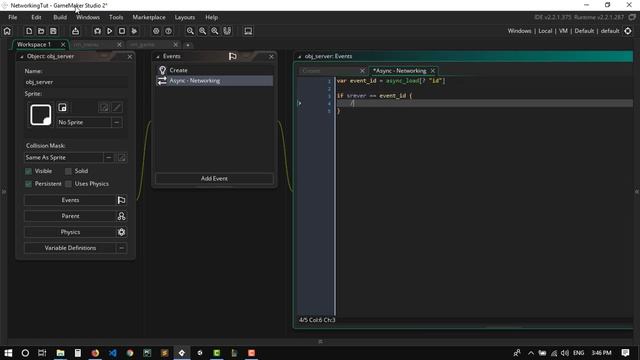The width and height of the screenshot is (640, 360).
Task: Click the breakpoint arrow in code gutter
Action: tap(299, 103)
